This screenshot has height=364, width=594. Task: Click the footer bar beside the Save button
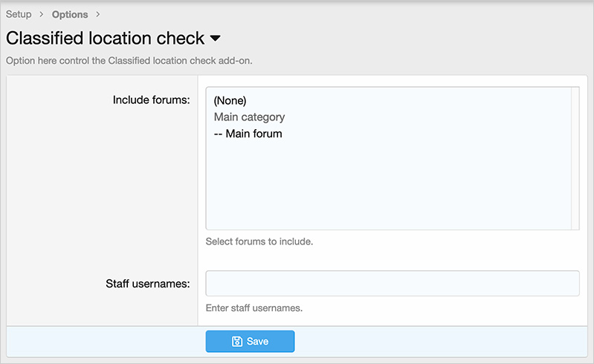pyautogui.click(x=439, y=341)
